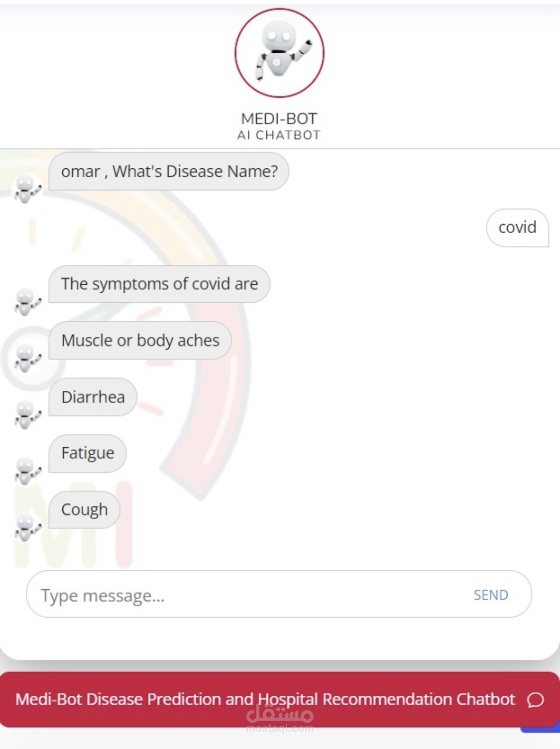Select the 'Cough' chat bubble
The height and width of the screenshot is (749, 560).
[x=84, y=509]
